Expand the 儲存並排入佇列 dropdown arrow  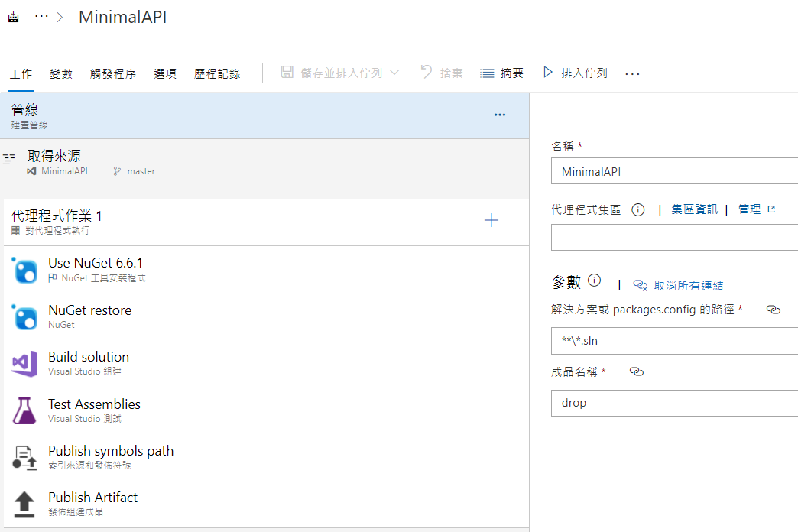[394, 73]
